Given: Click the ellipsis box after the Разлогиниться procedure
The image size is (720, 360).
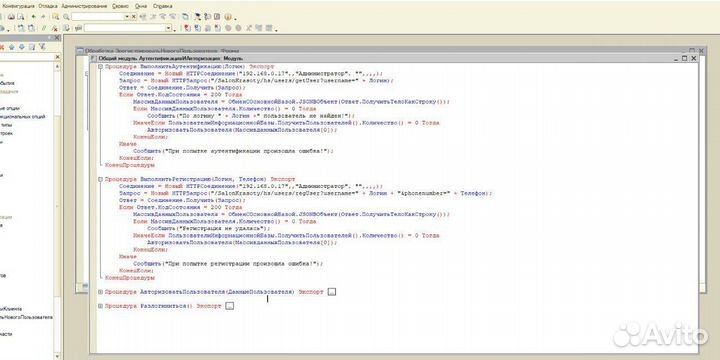Looking at the screenshot, I should [230, 306].
